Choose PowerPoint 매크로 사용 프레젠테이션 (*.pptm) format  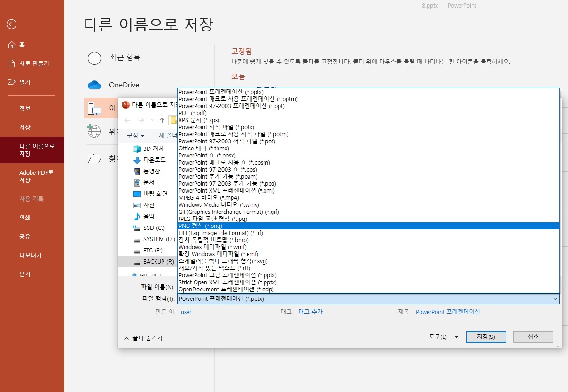368,99
